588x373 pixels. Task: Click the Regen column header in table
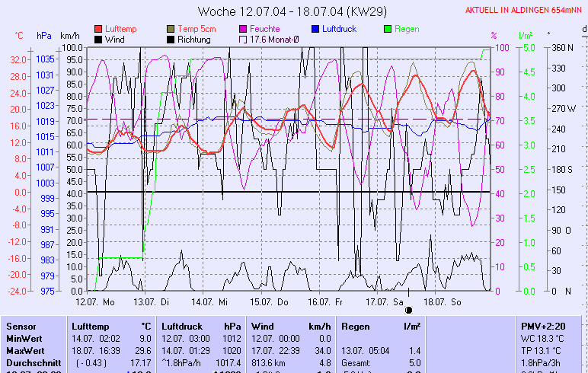click(356, 326)
